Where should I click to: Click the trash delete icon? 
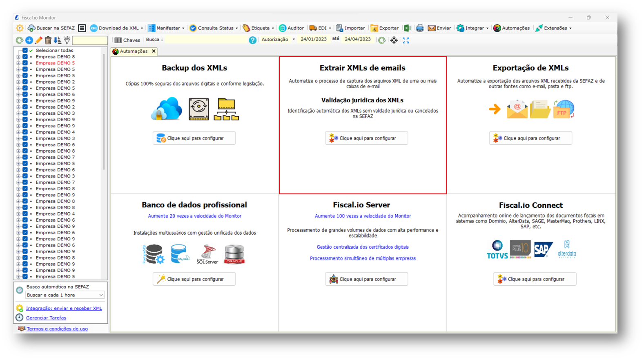coord(48,40)
